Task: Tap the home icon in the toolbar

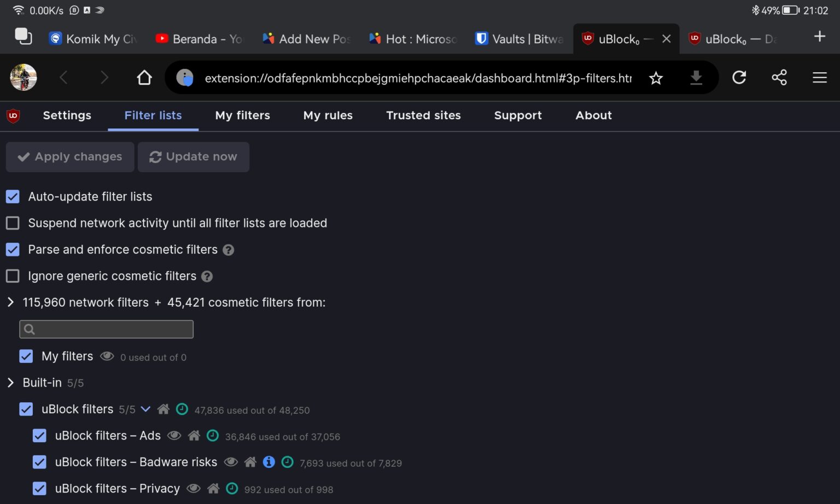Action: pyautogui.click(x=144, y=78)
